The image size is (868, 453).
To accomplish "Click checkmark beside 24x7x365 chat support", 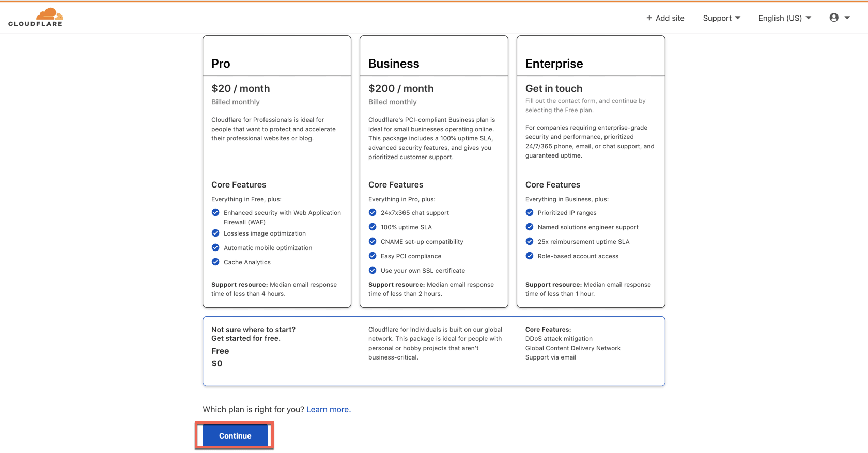I will tap(373, 212).
